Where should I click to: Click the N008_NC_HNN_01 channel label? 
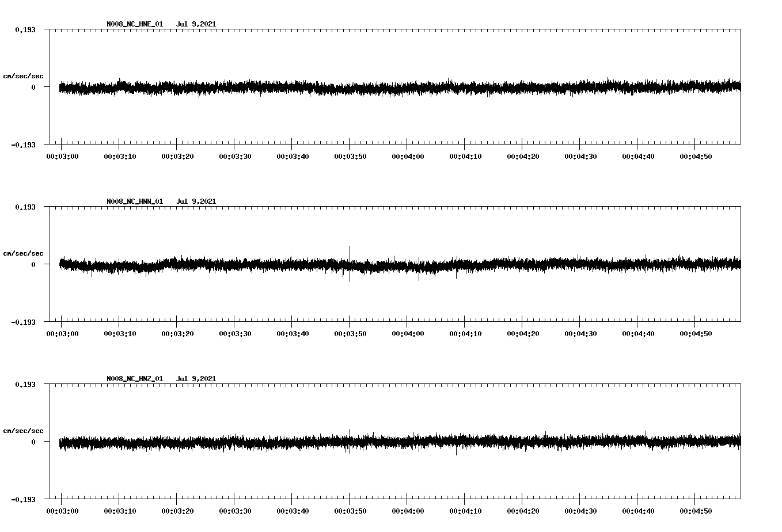coord(134,201)
